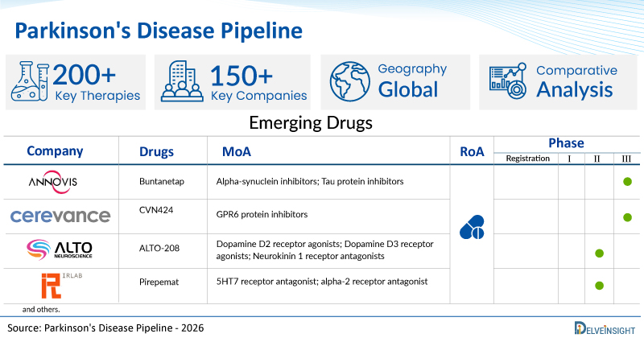Click the Buntanetap drug name
The width and height of the screenshot is (644, 338).
pos(162,182)
